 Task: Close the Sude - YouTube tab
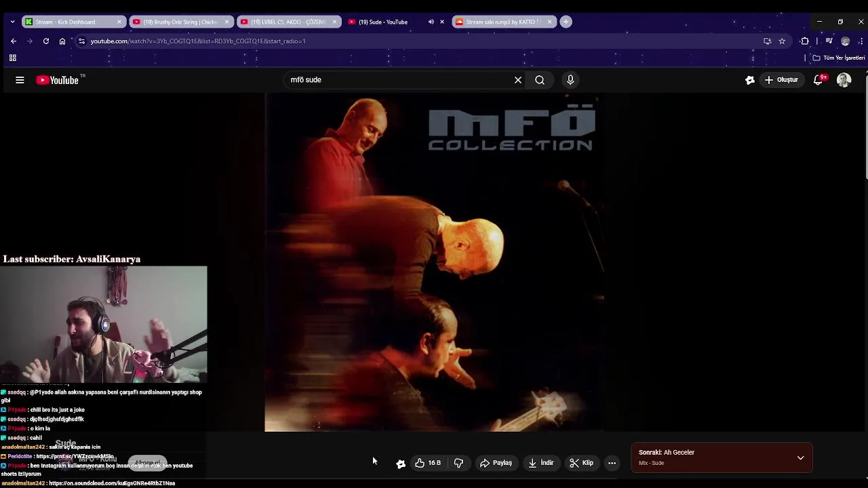442,22
